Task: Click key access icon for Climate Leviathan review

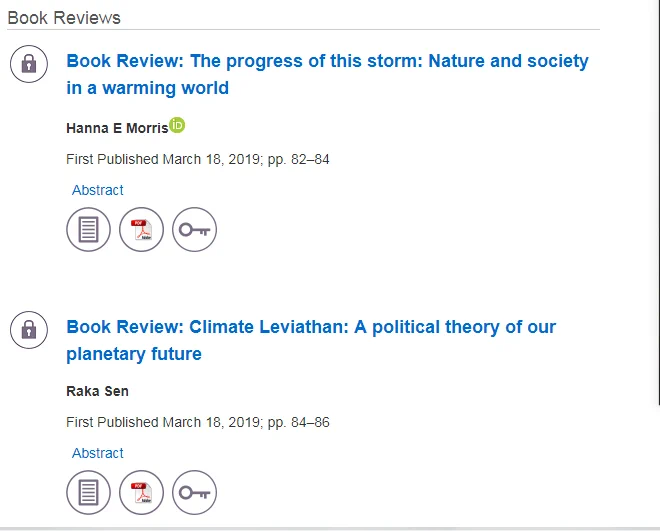Action: click(194, 492)
